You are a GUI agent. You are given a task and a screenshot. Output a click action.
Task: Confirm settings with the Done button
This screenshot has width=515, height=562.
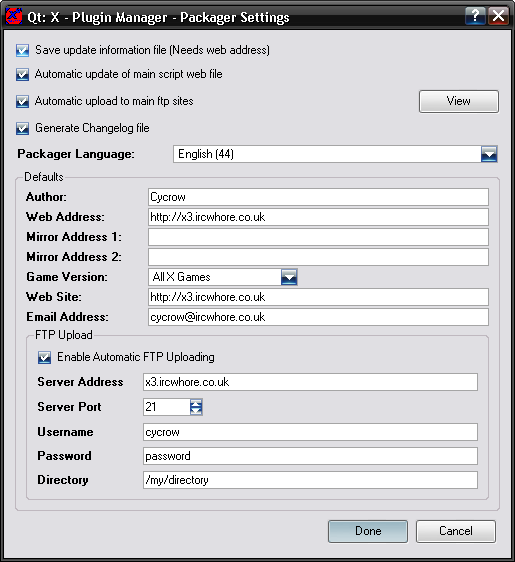[x=368, y=531]
